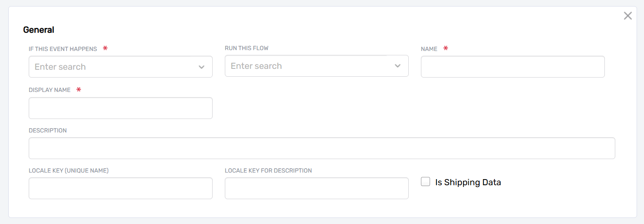
Task: Open the 'If this event happens' dropdown
Action: [120, 67]
